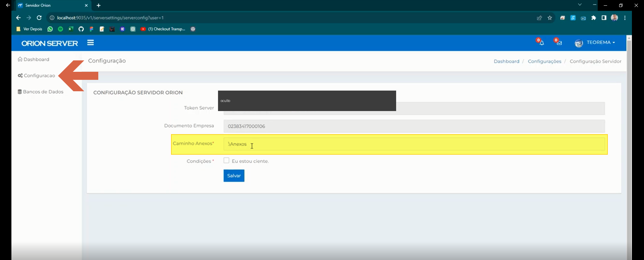Click the blue S extension icon
The height and width of the screenshot is (260, 644).
573,18
